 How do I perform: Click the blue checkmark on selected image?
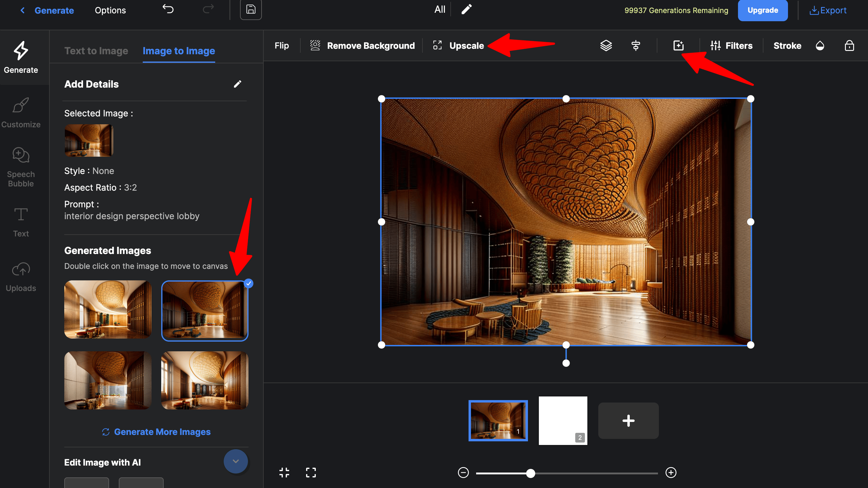[x=248, y=283]
